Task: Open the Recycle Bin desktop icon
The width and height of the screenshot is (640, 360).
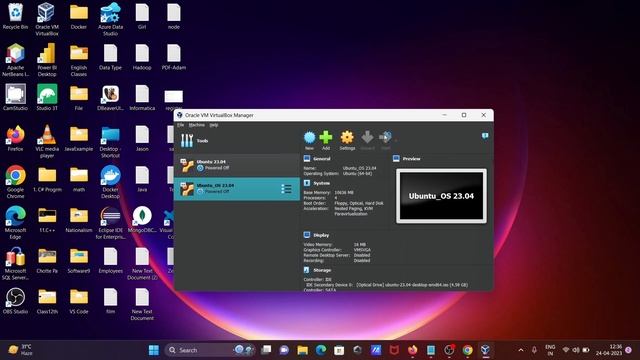Action: point(15,16)
